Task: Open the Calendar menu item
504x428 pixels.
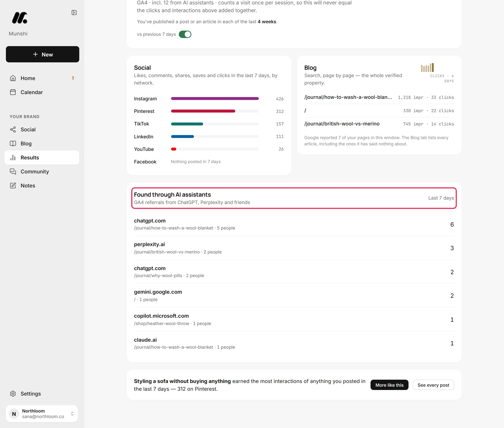Action: click(x=42, y=92)
